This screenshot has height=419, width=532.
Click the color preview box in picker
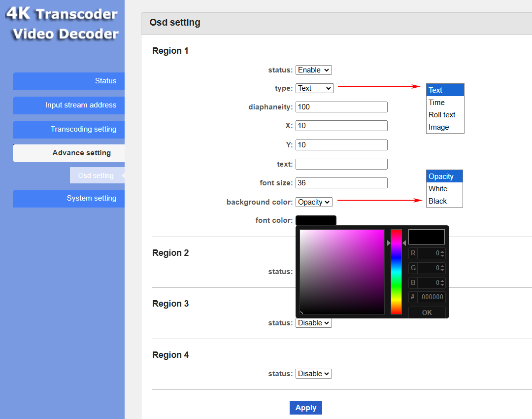(x=426, y=237)
